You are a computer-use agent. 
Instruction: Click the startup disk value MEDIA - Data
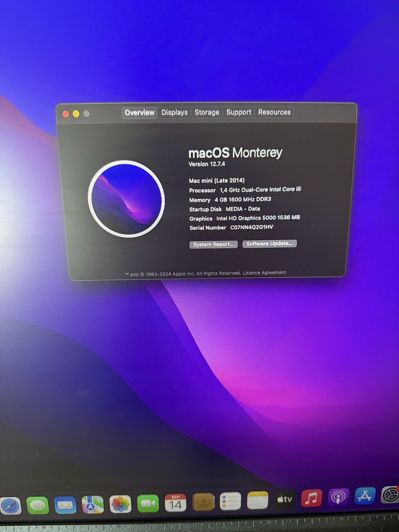point(243,209)
